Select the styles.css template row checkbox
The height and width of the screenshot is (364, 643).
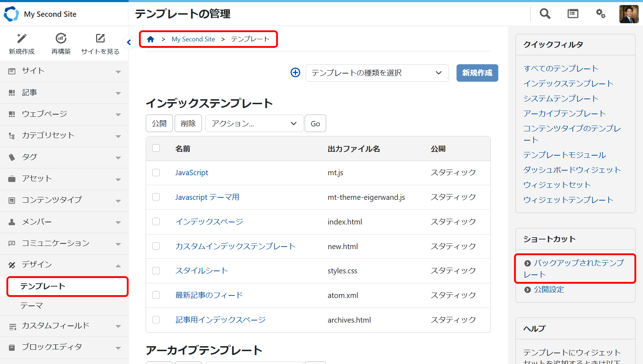coord(156,271)
